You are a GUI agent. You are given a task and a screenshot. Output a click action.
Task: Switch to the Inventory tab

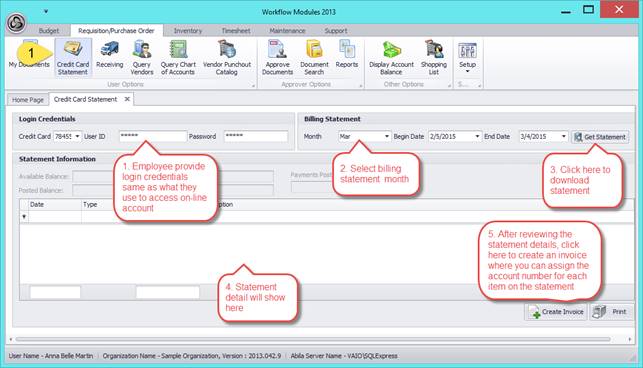(188, 31)
